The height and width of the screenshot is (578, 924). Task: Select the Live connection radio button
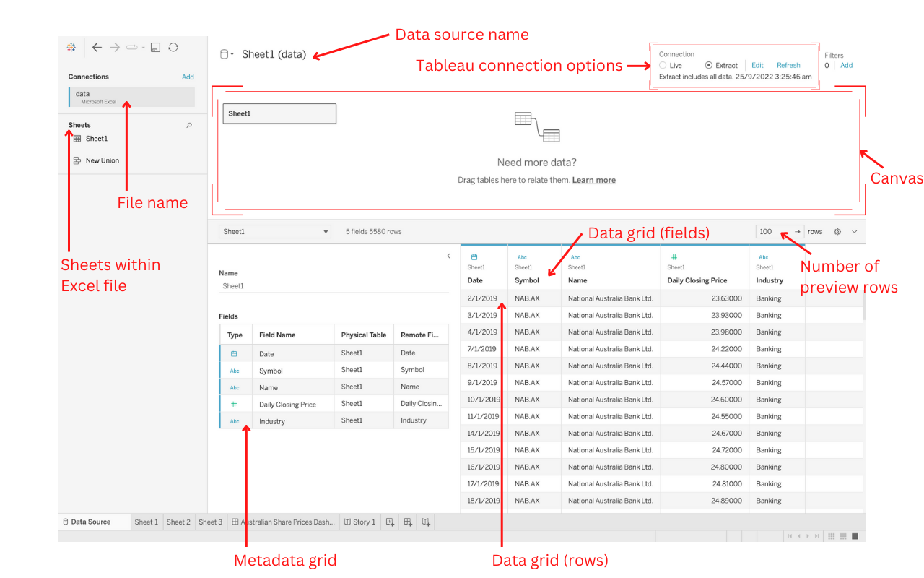(x=663, y=66)
